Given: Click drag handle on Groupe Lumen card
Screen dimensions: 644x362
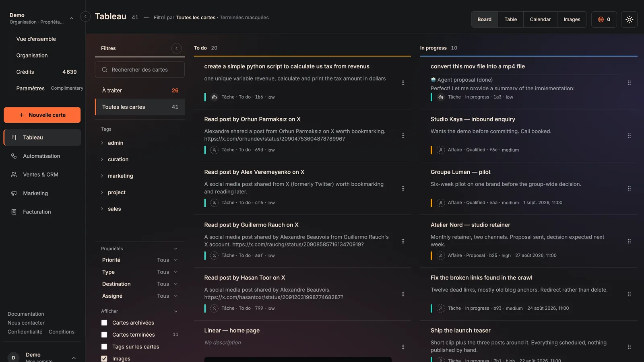Looking at the screenshot, I should point(630,188).
